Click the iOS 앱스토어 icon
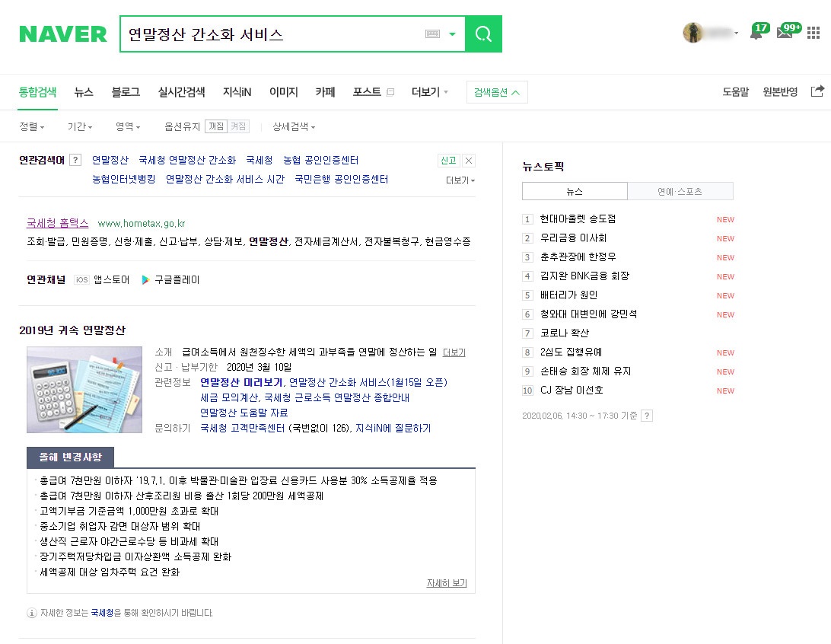831x644 pixels. click(81, 279)
